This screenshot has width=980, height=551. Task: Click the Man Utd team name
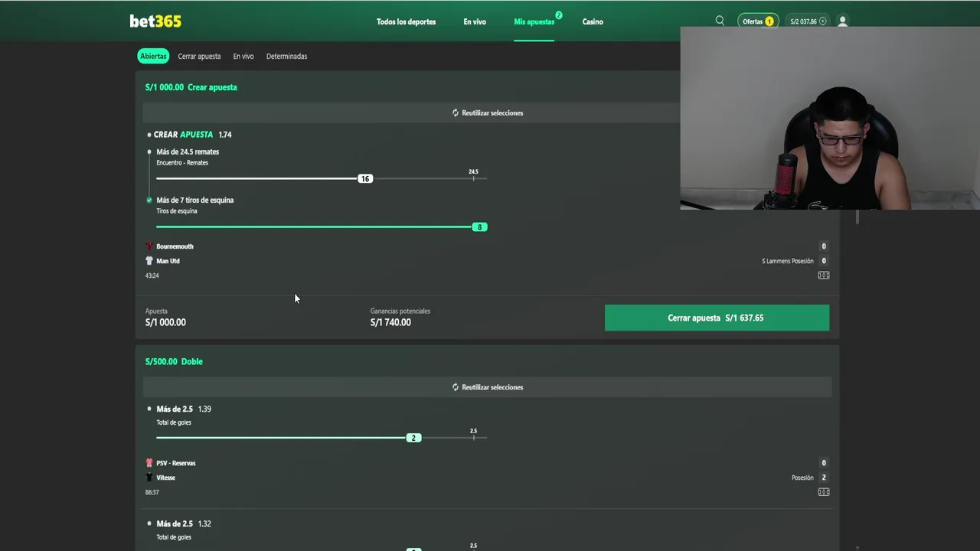click(168, 261)
